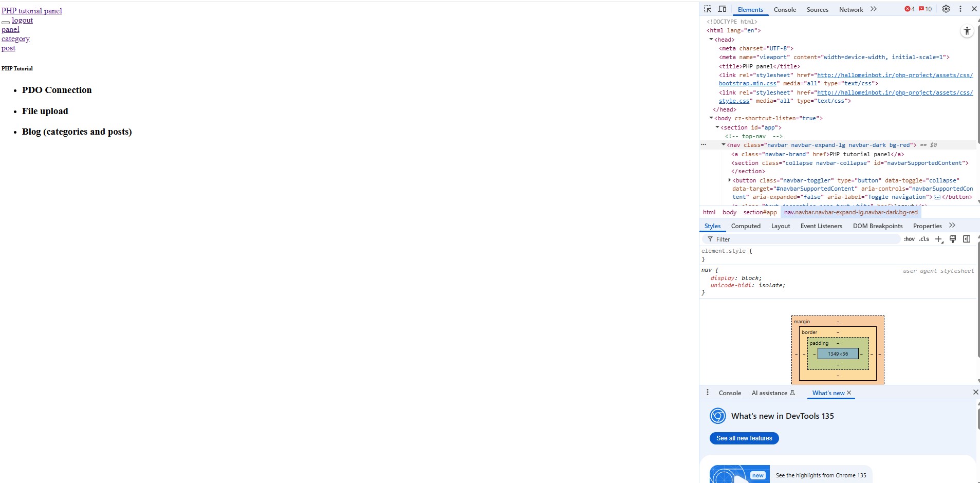
Task: Toggle computed styles sidebar icon
Action: pos(967,239)
